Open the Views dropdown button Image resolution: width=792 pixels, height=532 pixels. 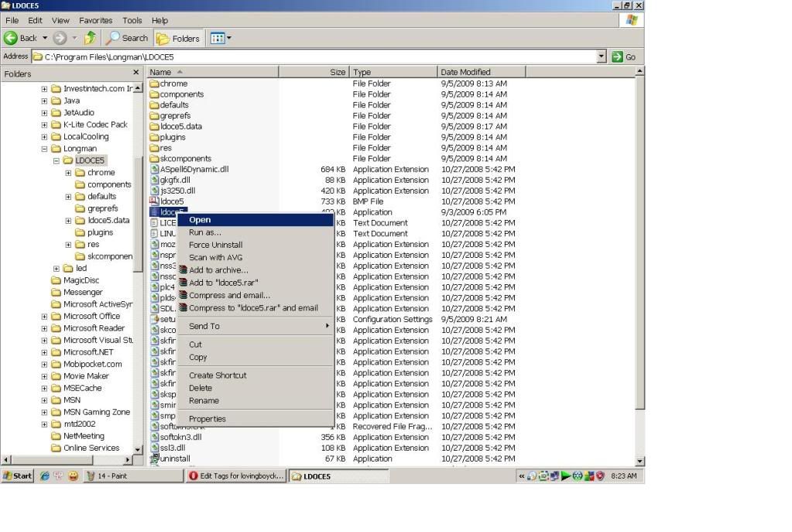tap(221, 38)
